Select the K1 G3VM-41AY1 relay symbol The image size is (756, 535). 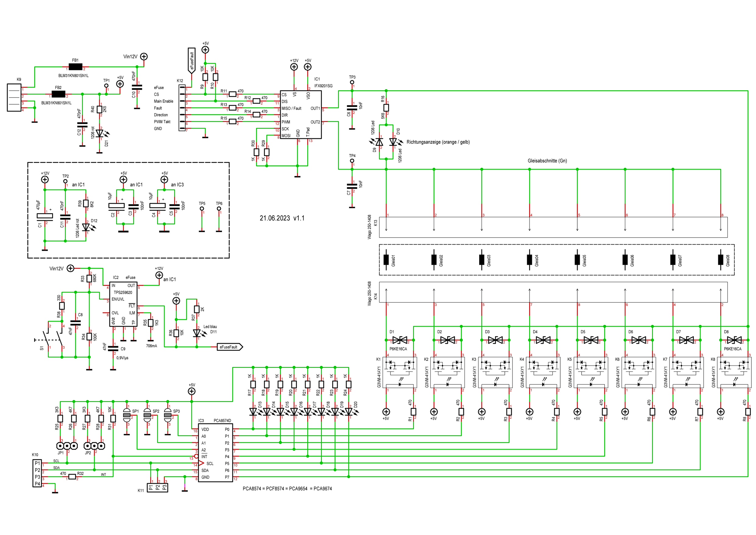click(x=400, y=373)
